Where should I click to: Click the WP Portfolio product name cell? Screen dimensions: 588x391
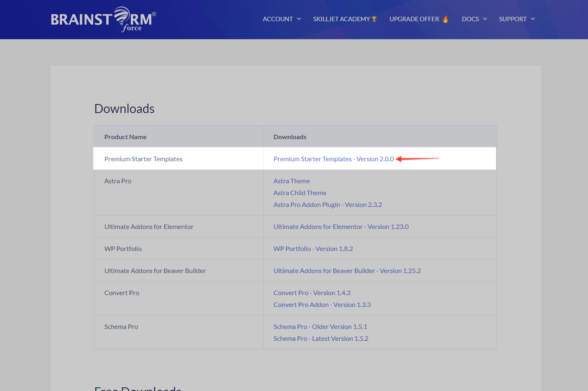179,249
